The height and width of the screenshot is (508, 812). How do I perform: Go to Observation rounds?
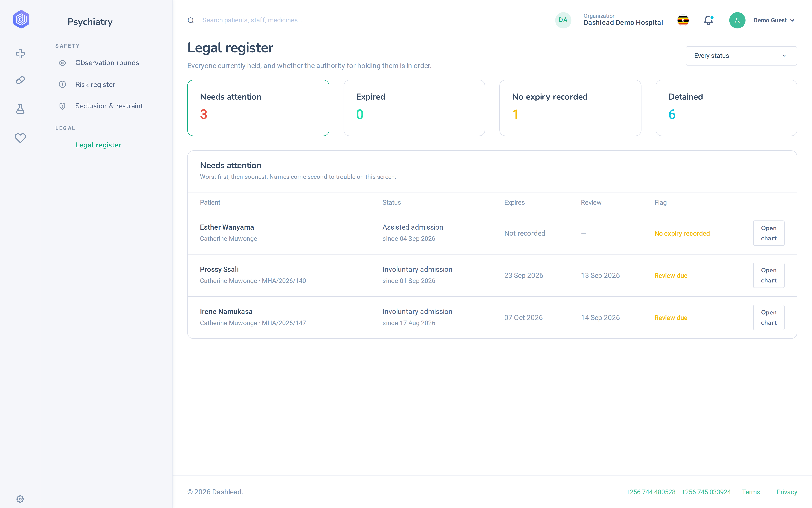[107, 63]
